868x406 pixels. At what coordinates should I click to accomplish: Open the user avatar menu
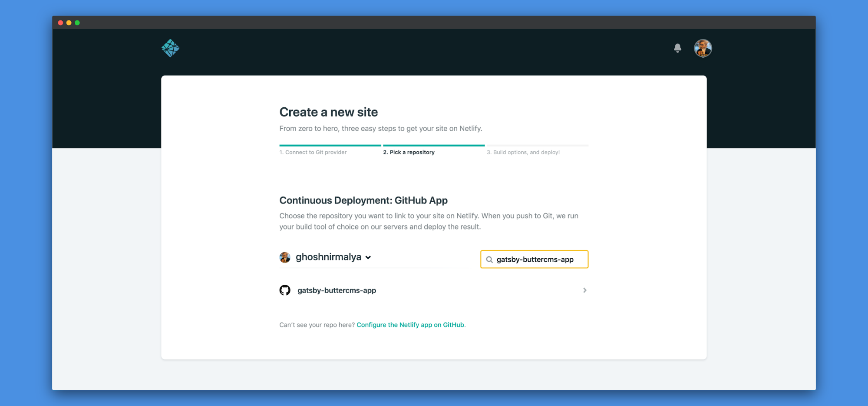tap(703, 48)
